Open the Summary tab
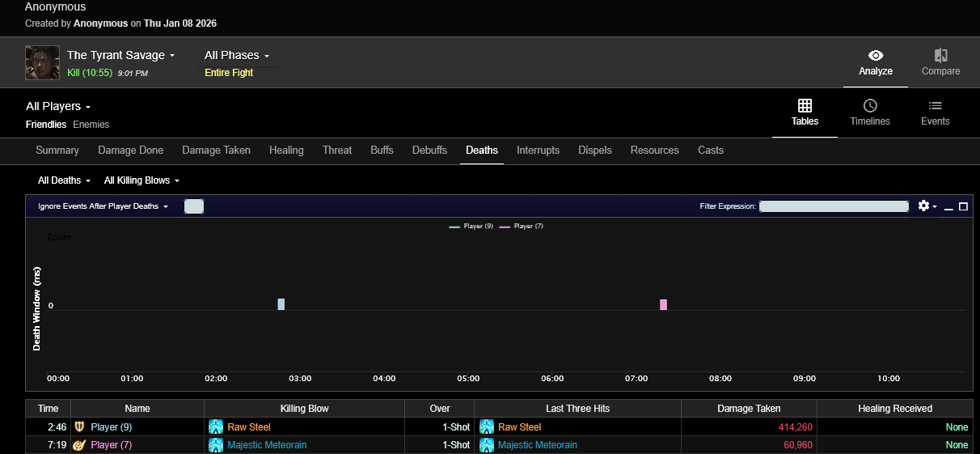The height and width of the screenshot is (454, 980). pos(57,151)
